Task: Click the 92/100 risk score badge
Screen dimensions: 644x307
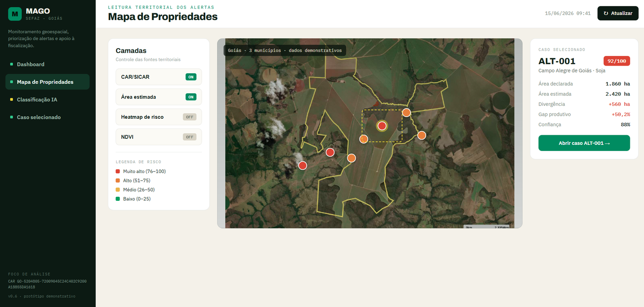Action: 617,61
